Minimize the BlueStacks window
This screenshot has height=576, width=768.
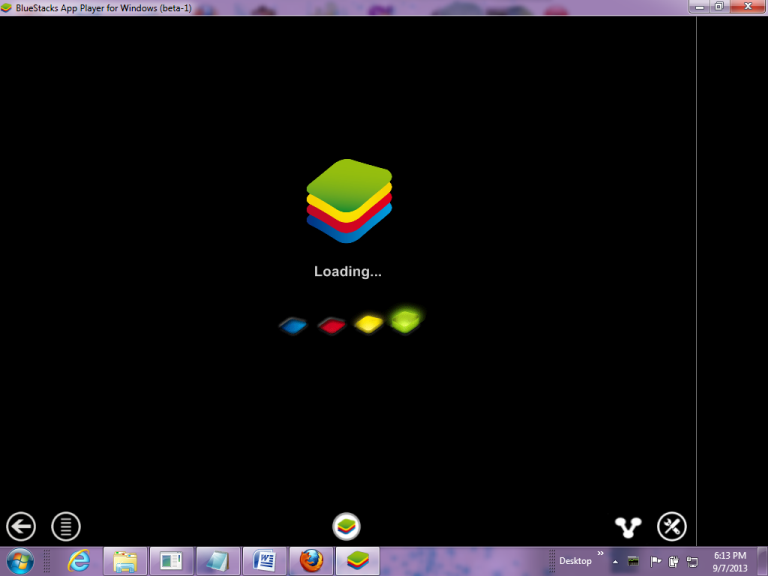(699, 7)
